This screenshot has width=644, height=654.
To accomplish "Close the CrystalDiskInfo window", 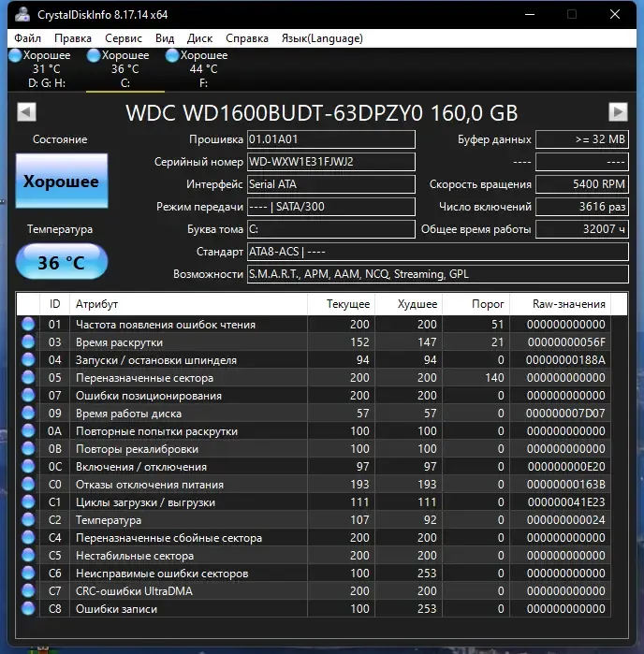I will (x=615, y=15).
